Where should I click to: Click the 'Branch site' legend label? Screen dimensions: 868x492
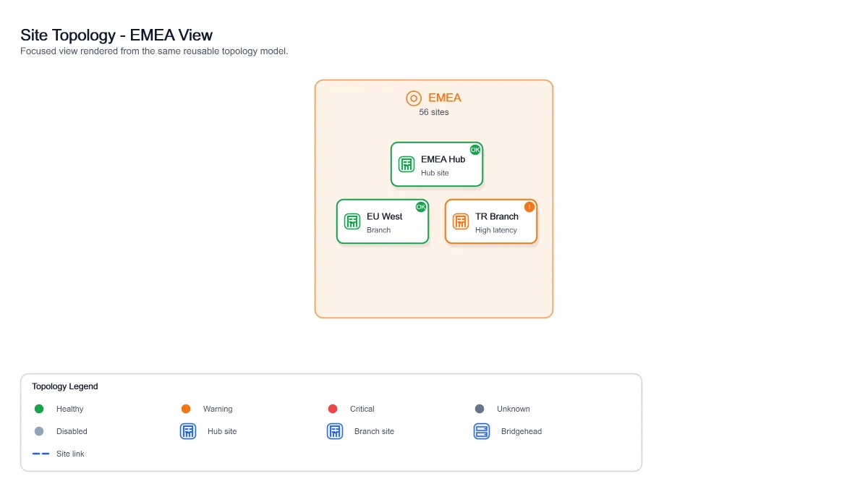(374, 431)
